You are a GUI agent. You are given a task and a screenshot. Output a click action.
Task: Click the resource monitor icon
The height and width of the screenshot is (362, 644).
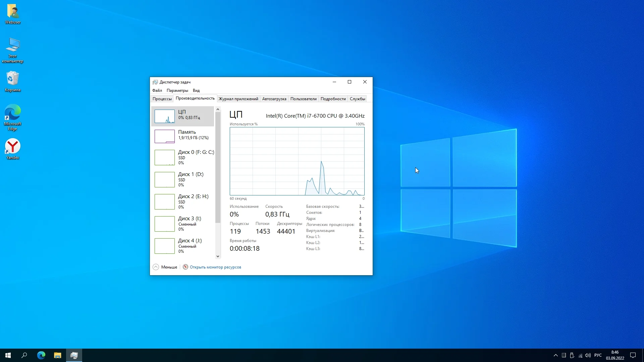(x=185, y=267)
